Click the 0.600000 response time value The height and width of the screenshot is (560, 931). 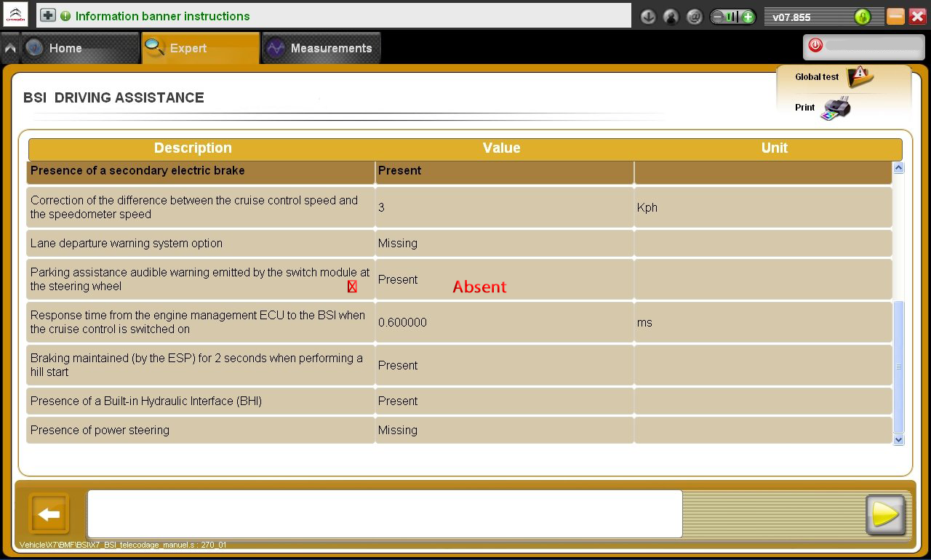[402, 322]
